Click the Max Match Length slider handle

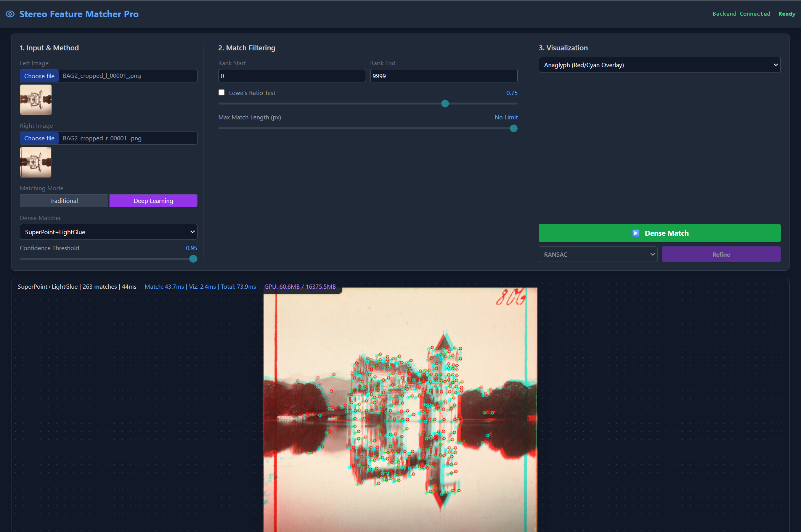click(x=514, y=129)
